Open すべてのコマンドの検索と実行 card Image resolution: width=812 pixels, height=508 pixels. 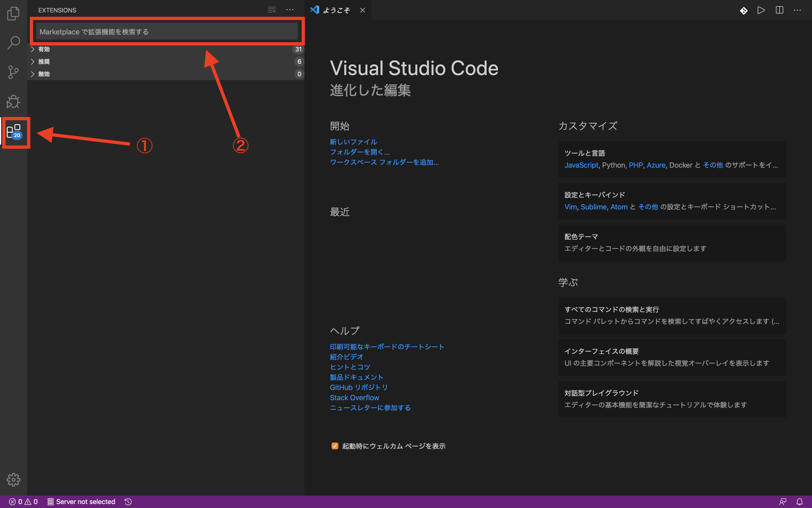coord(672,316)
